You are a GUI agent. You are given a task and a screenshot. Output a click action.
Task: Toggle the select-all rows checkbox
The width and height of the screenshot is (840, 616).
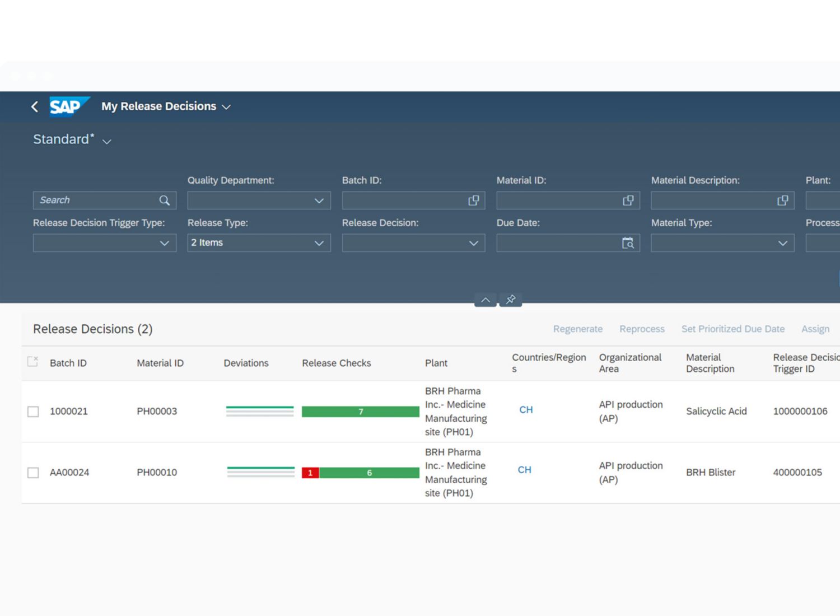pos(33,362)
